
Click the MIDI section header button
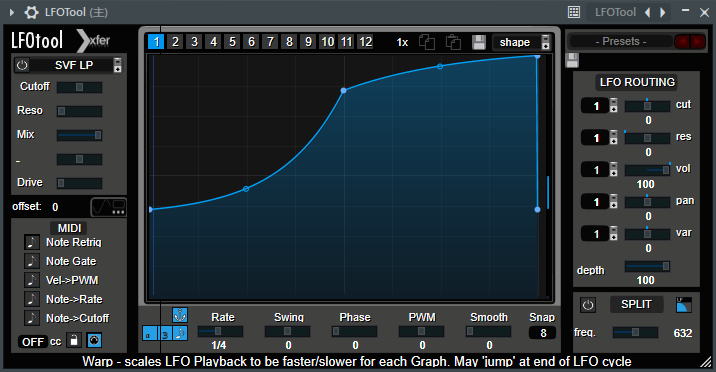pos(69,228)
